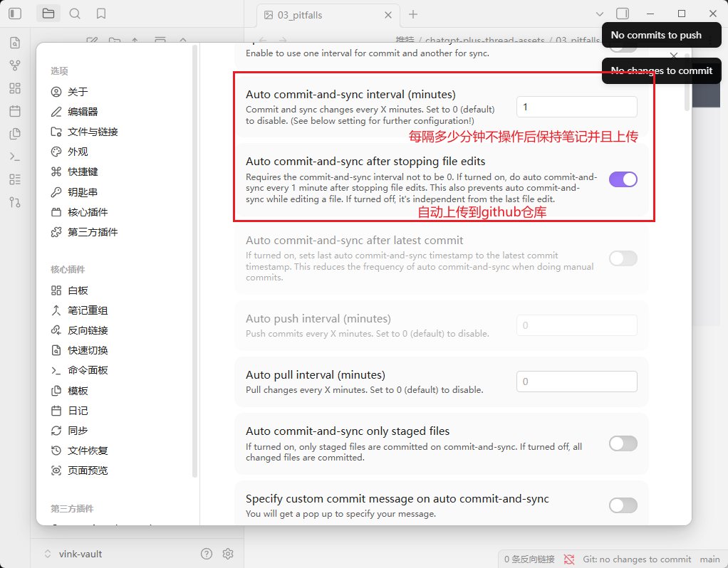Open graph view ribbon icon

15,65
